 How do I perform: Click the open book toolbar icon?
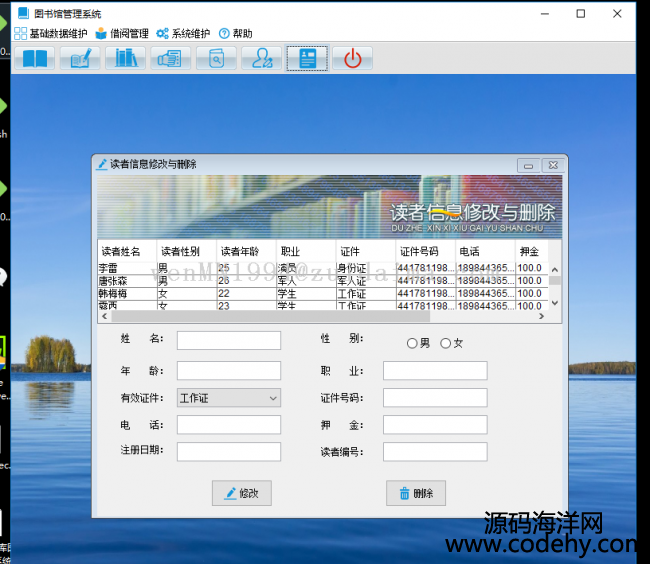click(x=35, y=58)
